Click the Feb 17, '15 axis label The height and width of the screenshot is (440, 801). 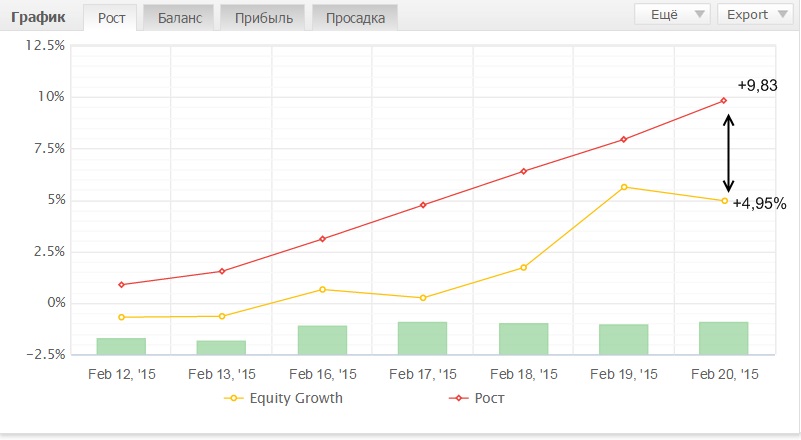pos(423,374)
